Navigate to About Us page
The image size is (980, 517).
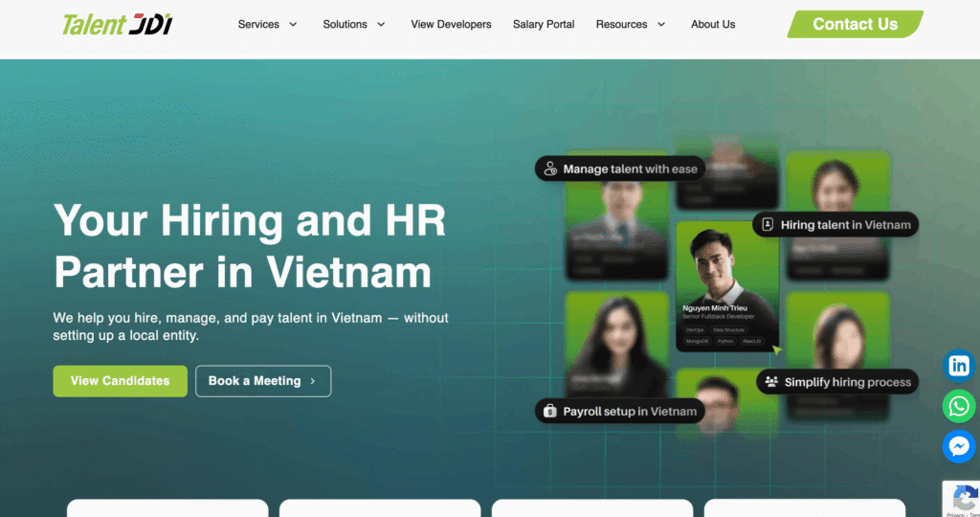point(713,24)
